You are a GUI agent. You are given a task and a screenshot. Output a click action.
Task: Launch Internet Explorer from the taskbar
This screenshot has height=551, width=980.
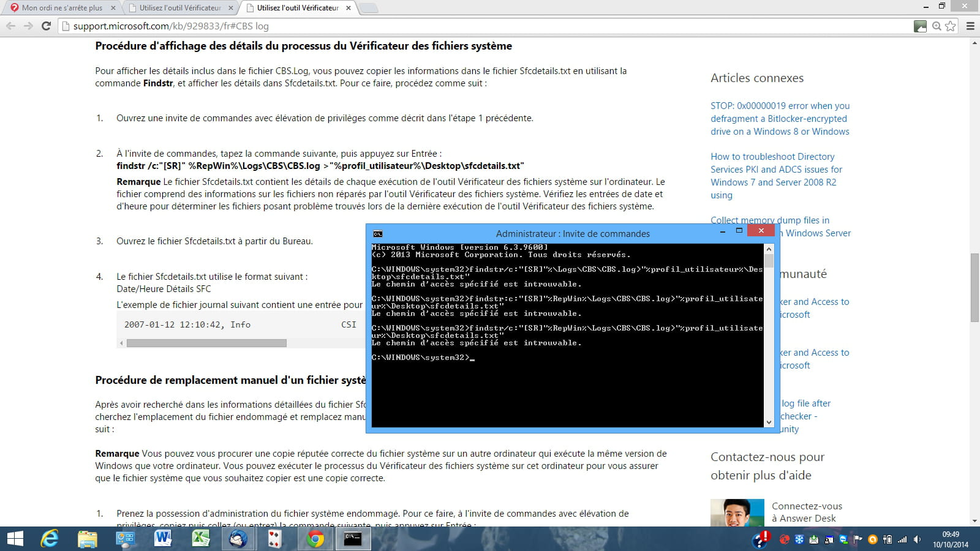point(50,539)
